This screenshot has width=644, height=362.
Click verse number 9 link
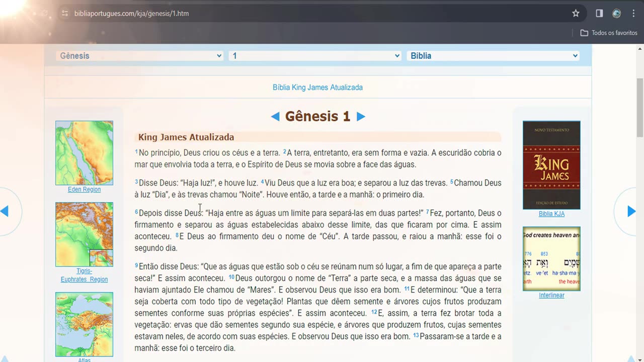(136, 265)
